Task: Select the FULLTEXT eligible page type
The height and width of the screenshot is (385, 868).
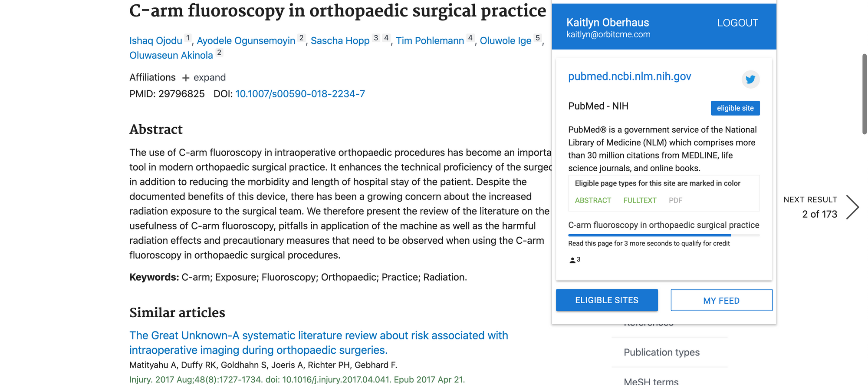Action: coord(640,200)
